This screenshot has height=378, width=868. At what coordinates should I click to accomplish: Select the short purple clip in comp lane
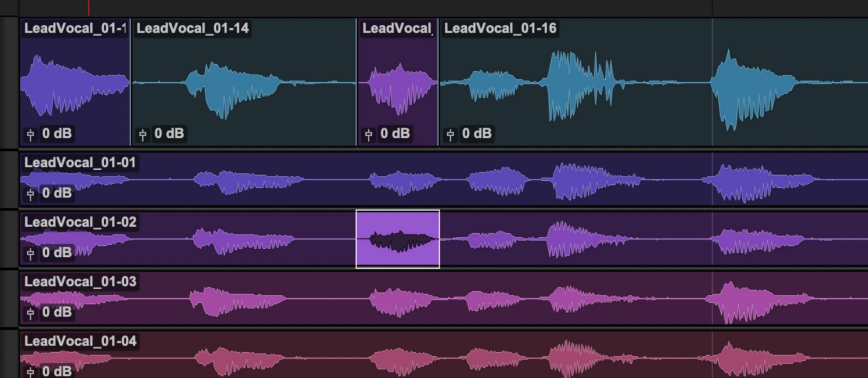[x=398, y=81]
